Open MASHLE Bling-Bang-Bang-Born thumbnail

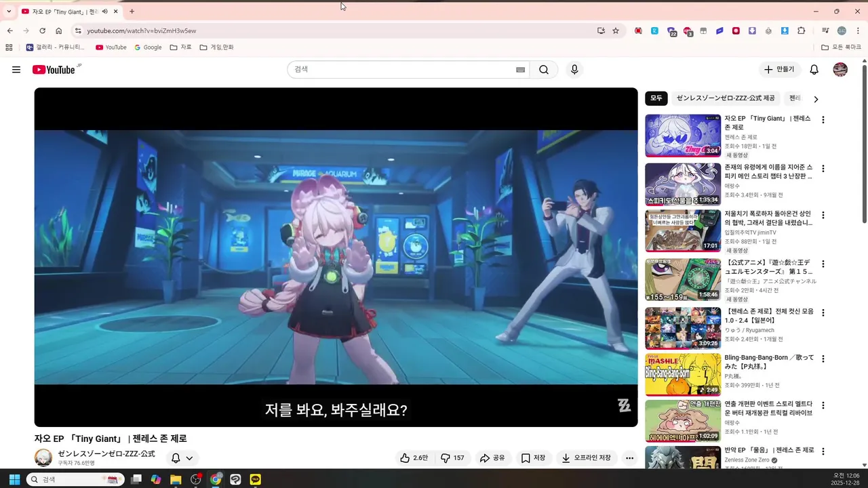coord(683,374)
